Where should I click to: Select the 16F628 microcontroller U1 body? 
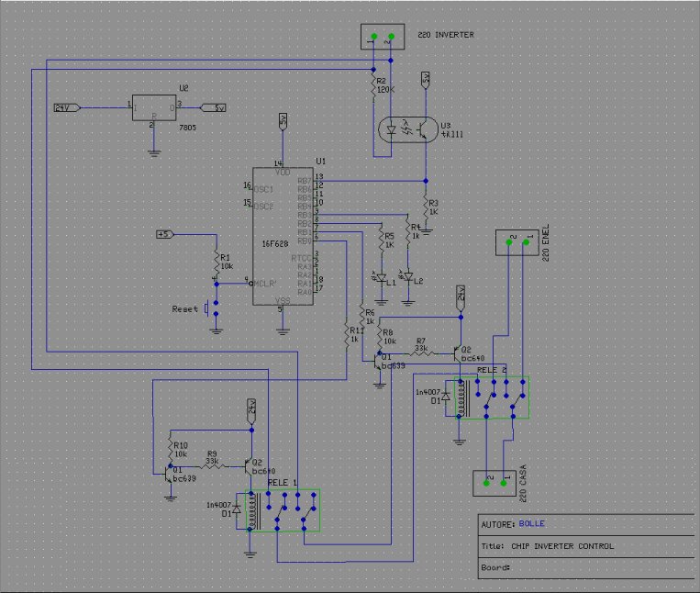click(x=283, y=236)
